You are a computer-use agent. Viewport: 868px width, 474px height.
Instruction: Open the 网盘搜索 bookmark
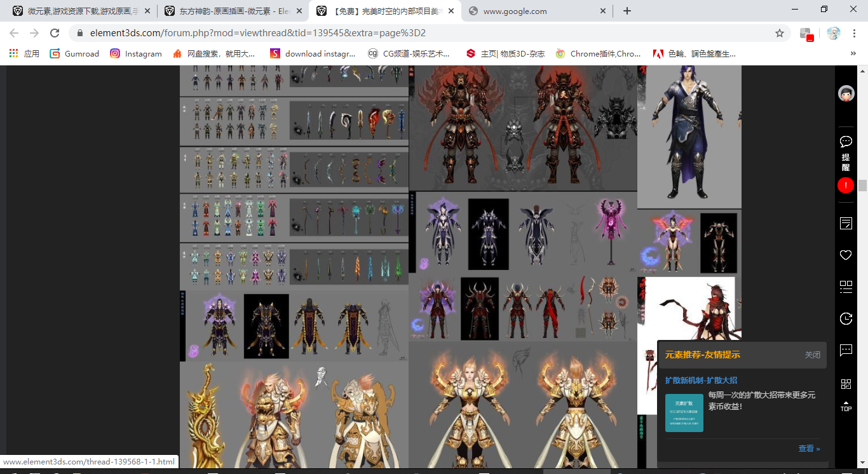click(214, 53)
